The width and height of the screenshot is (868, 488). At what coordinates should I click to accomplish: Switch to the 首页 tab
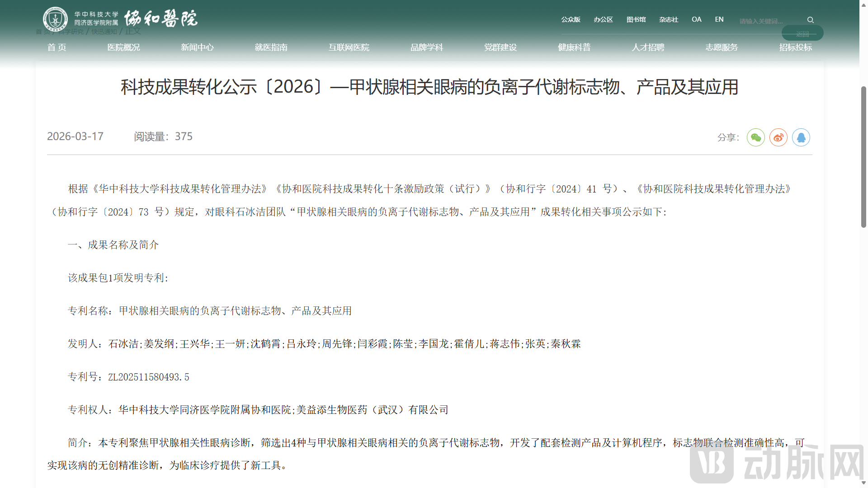coord(57,47)
